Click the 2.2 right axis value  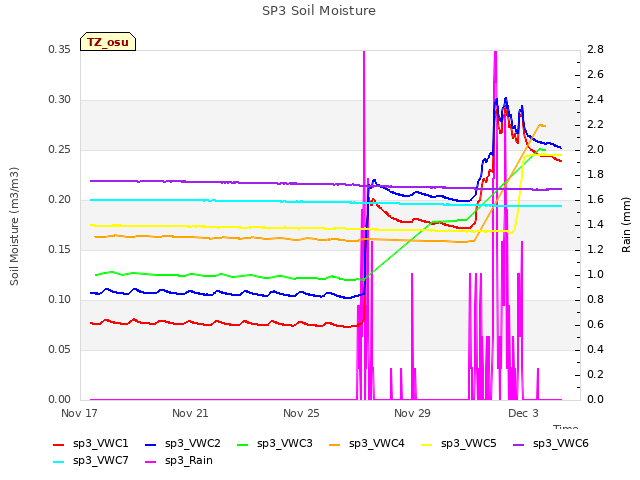pyautogui.click(x=596, y=125)
